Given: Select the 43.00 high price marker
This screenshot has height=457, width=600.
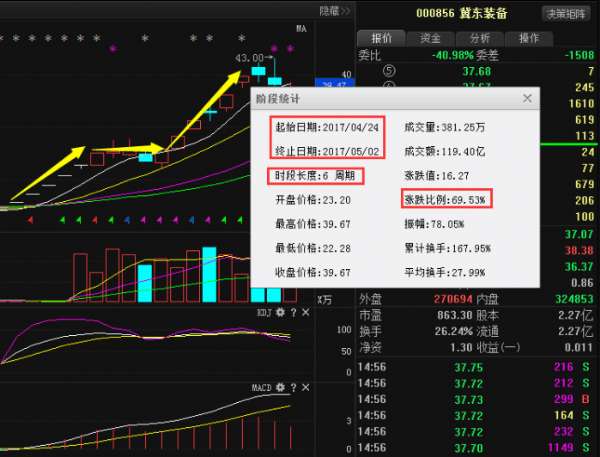Looking at the screenshot, I should point(250,58).
